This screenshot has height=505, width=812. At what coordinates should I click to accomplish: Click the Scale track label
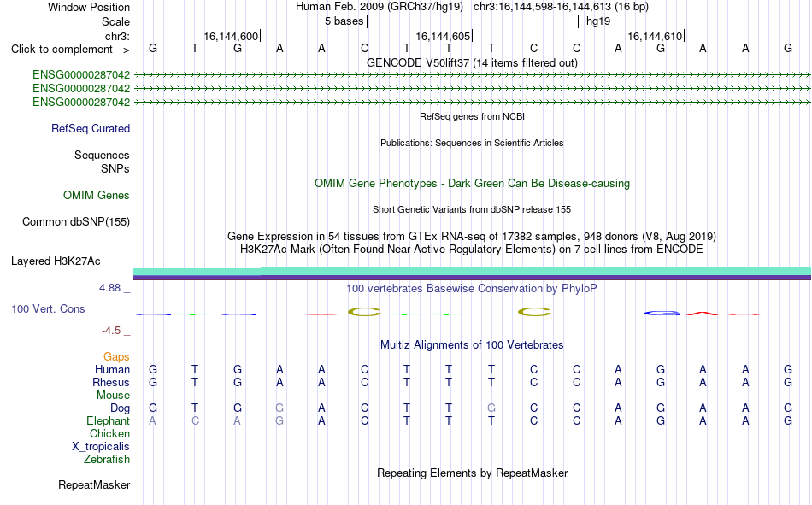115,21
